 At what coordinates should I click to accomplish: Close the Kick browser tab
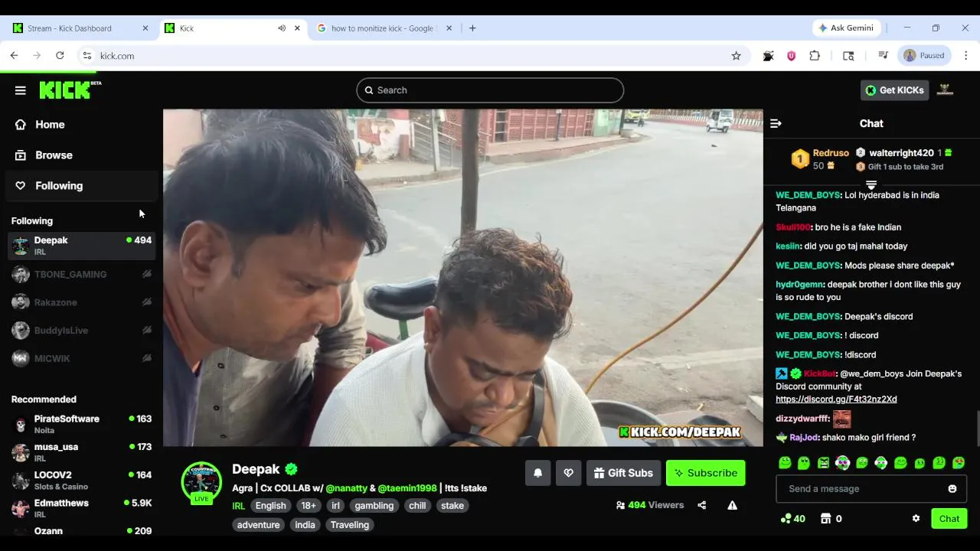point(297,28)
